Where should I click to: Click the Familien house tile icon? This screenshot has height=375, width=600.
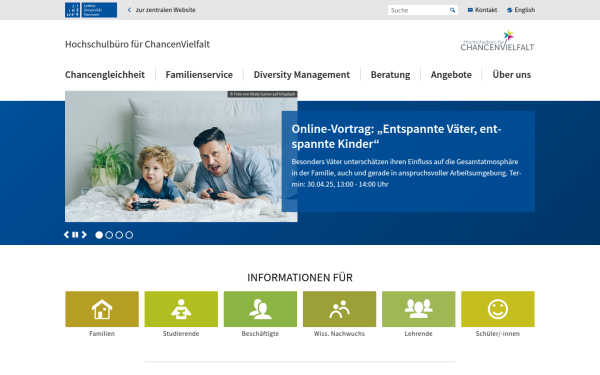point(102,309)
